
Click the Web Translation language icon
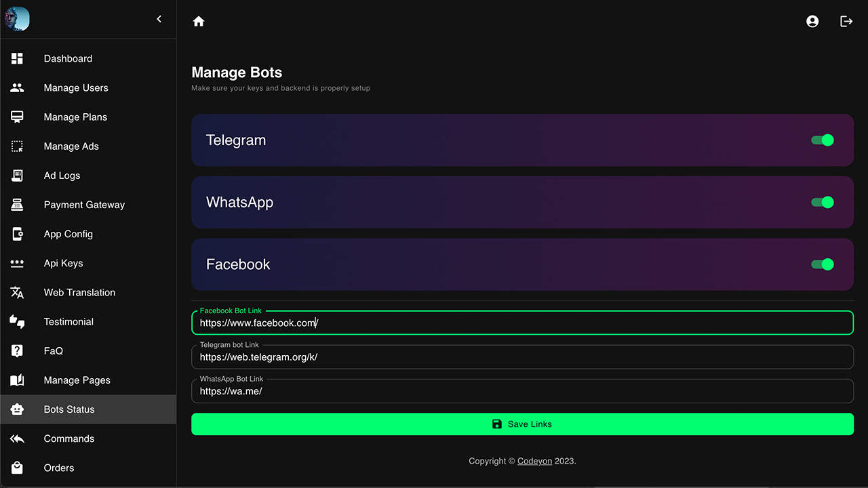(x=17, y=292)
